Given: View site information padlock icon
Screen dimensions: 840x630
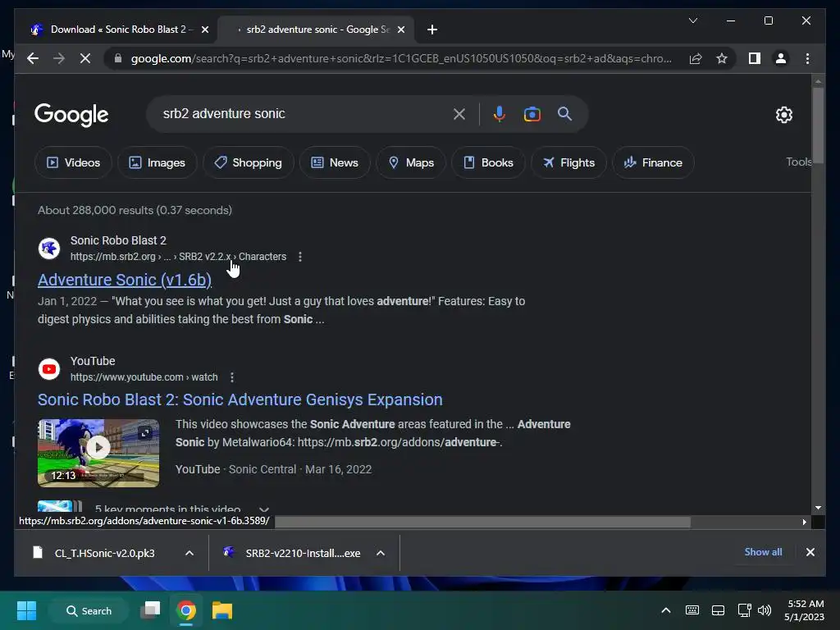Looking at the screenshot, I should click(118, 58).
